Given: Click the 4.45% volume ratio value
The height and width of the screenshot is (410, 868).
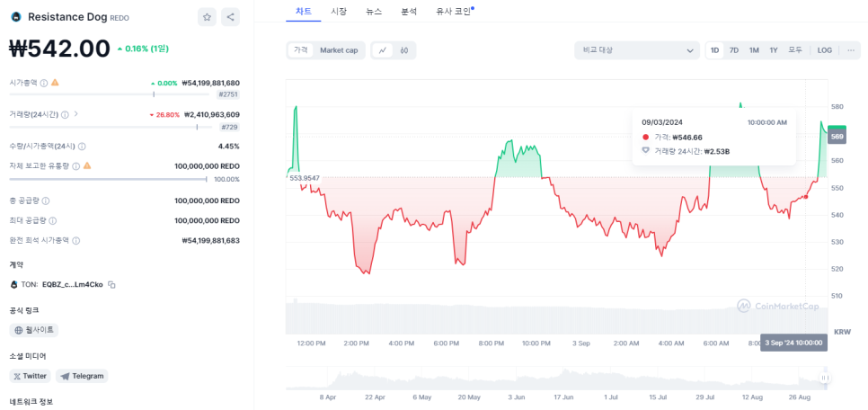Looking at the screenshot, I should coord(228,147).
